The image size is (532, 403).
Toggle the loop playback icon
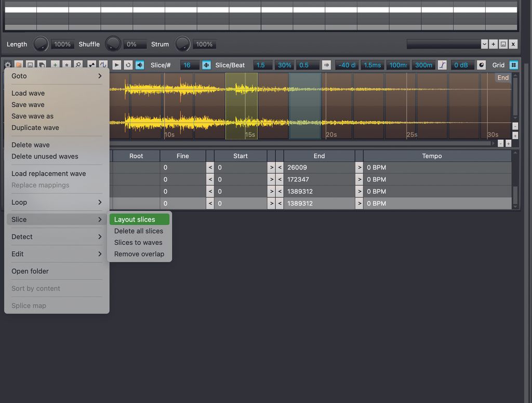click(128, 64)
